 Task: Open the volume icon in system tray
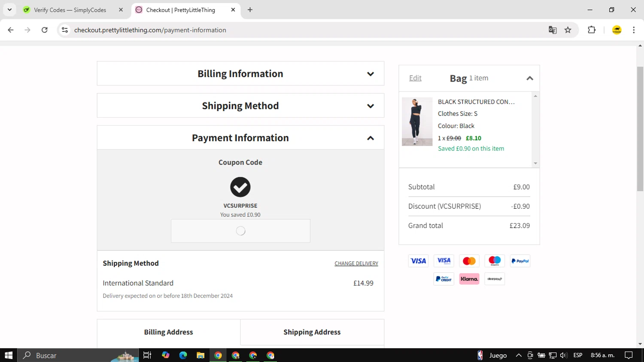[564, 355]
